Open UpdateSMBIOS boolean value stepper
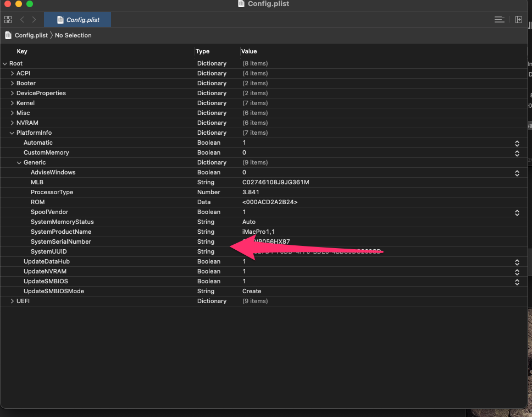Screen dimensions: 532x417 pos(517,282)
